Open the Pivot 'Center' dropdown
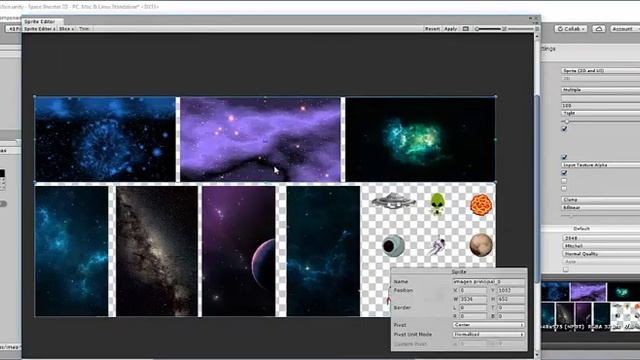 [x=489, y=325]
